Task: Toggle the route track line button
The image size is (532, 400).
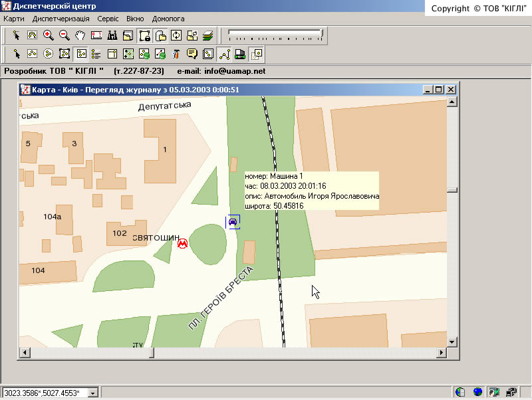Action: tap(224, 54)
